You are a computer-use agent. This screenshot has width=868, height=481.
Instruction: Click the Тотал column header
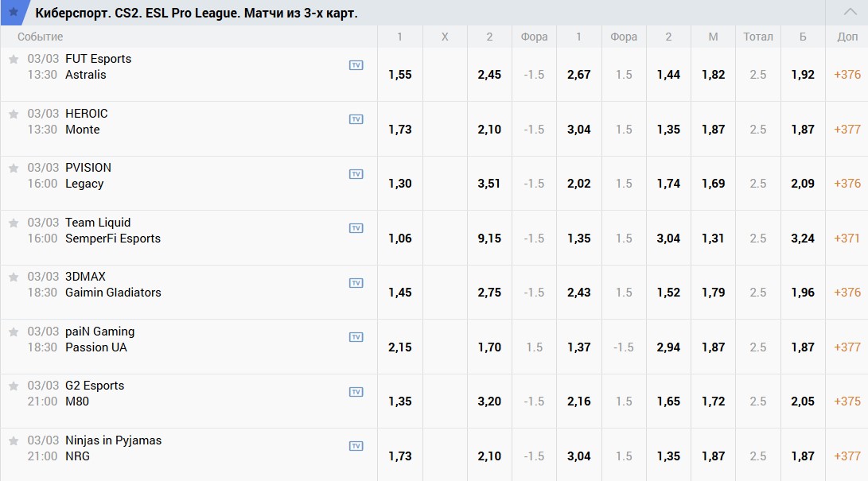coord(757,37)
